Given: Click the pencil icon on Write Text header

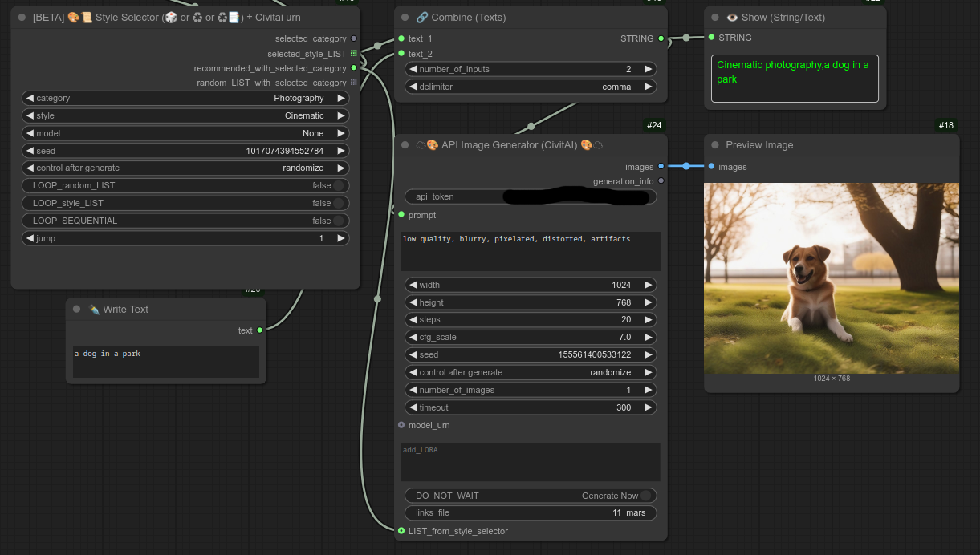Looking at the screenshot, I should 92,309.
